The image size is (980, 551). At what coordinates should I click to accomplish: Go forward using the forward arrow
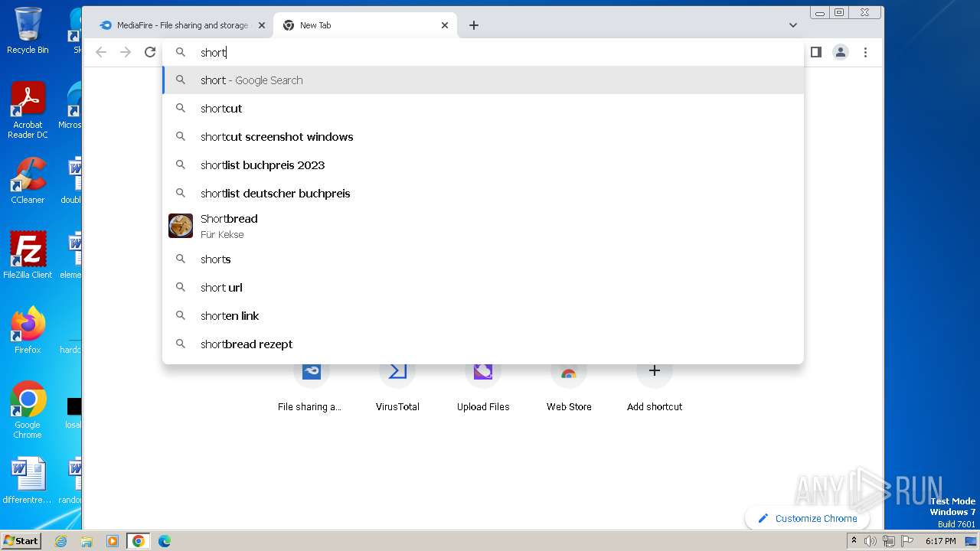pyautogui.click(x=126, y=52)
